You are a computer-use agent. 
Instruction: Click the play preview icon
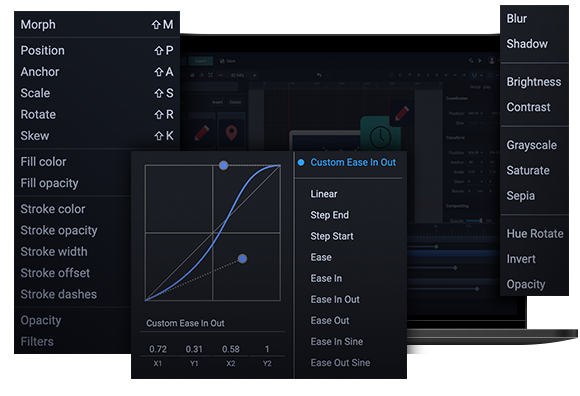pyautogui.click(x=480, y=61)
